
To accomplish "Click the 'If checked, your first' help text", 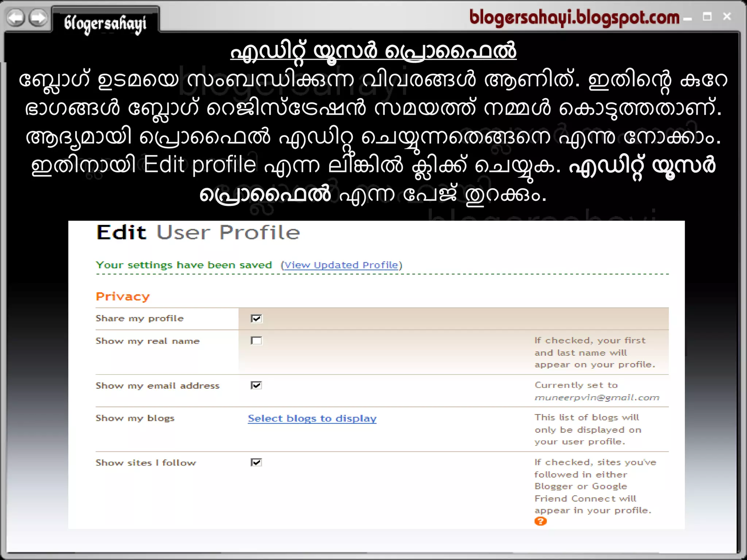I will tap(590, 341).
